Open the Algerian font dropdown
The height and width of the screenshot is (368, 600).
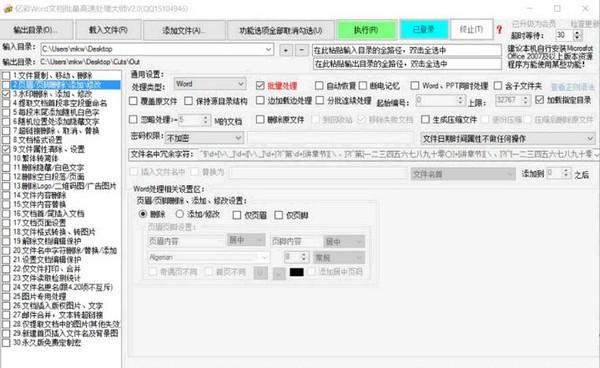pos(264,257)
